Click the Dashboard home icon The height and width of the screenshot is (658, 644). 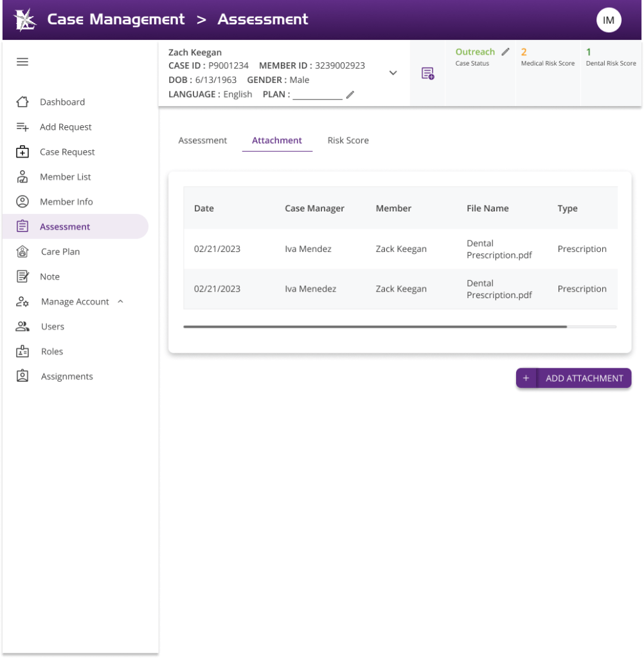pyautogui.click(x=22, y=102)
